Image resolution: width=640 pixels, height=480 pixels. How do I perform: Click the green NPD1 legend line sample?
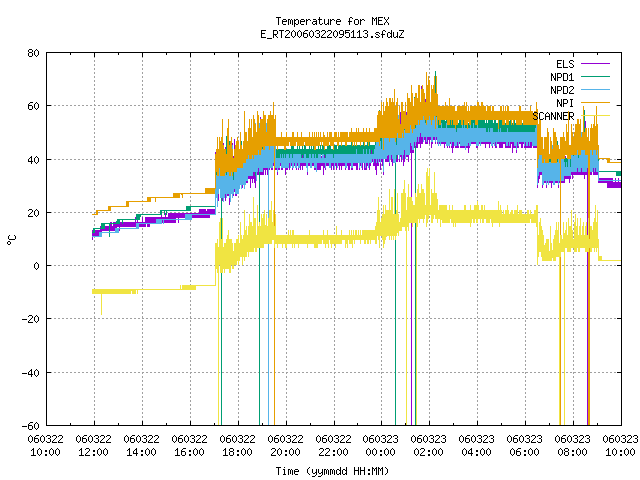pos(596,76)
